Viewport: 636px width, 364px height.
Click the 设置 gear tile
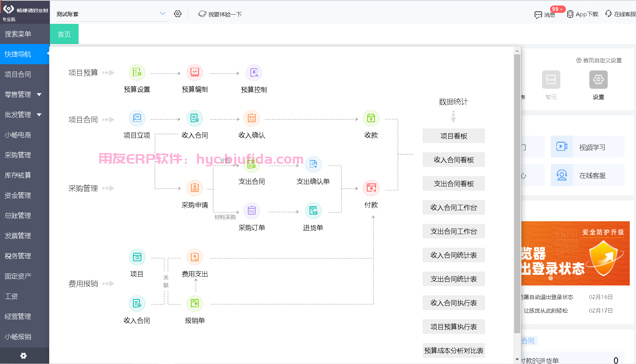click(599, 80)
